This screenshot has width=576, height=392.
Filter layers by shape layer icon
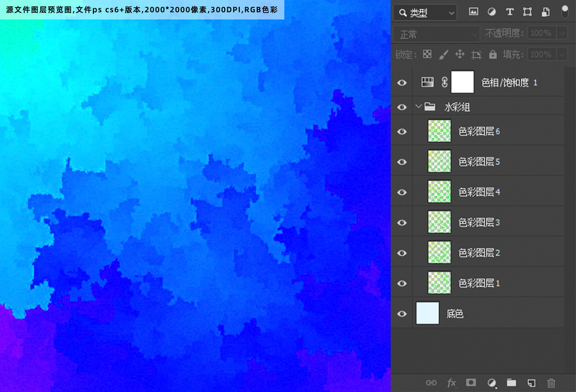coord(527,12)
